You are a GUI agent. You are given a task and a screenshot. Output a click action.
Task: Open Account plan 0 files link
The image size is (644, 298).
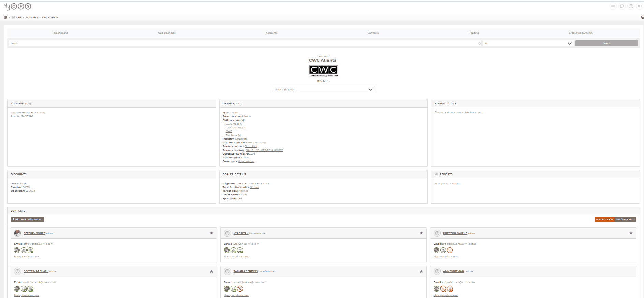pos(245,158)
